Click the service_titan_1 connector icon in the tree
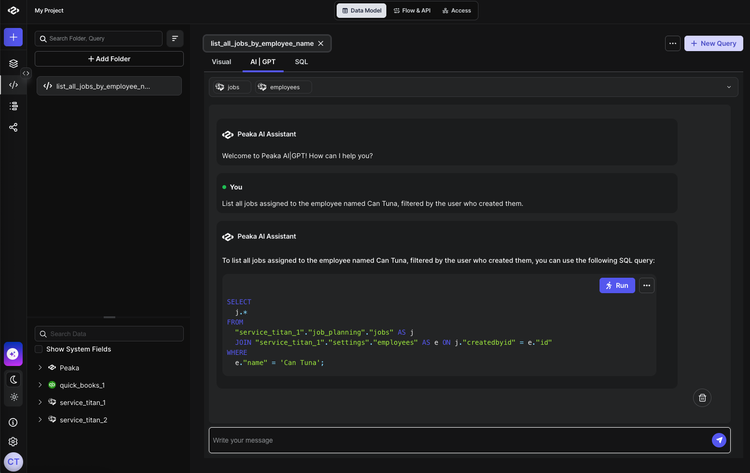Viewport: 750px width, 473px height. (52, 402)
